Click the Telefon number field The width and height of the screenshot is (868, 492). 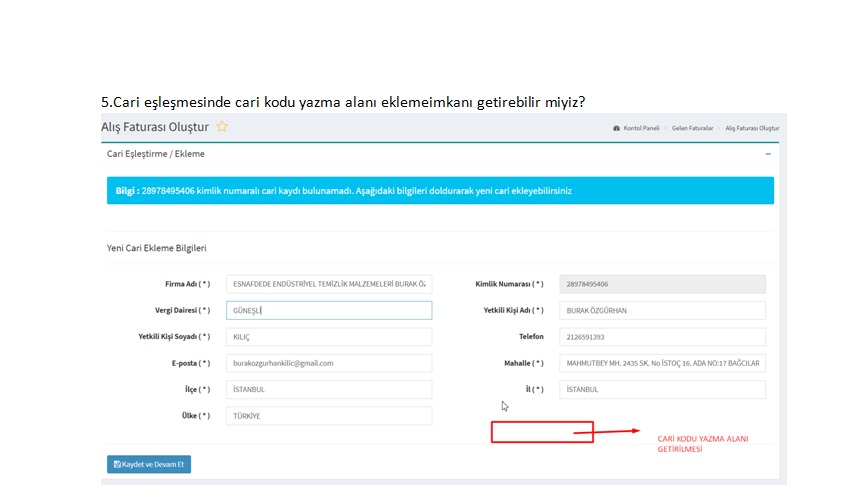(x=662, y=337)
